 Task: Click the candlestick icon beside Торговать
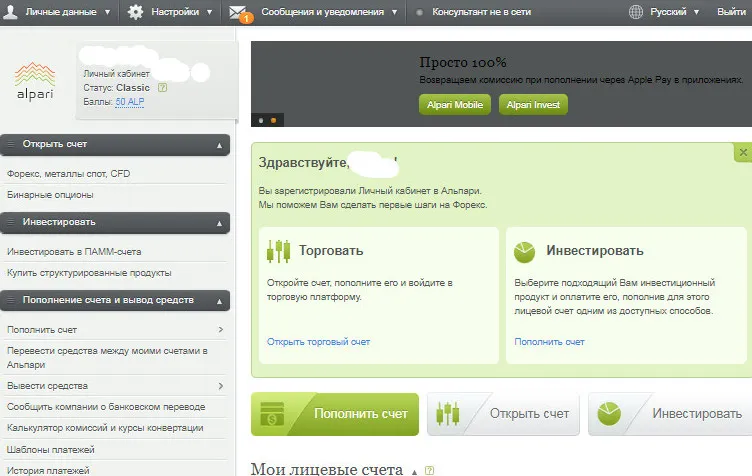pos(278,251)
